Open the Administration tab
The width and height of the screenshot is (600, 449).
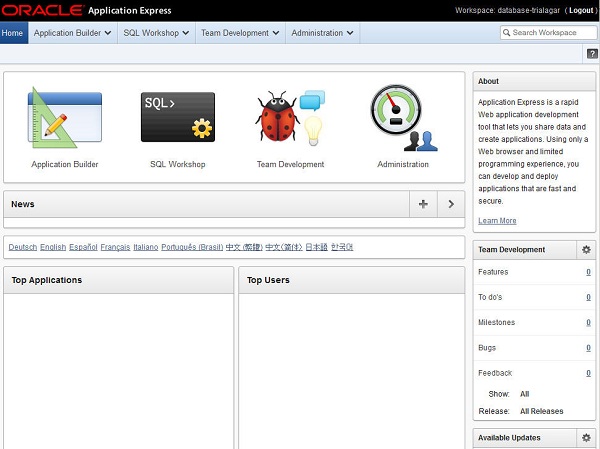(322, 33)
